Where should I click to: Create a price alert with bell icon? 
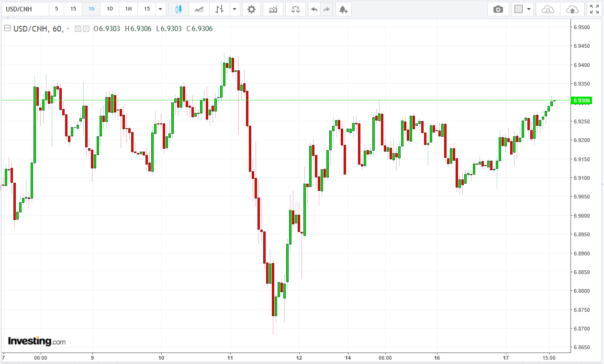tap(343, 9)
